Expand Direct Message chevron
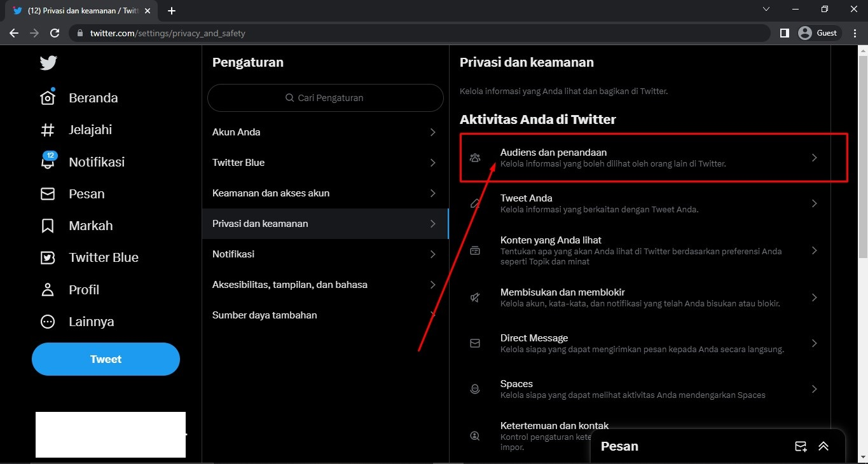868x464 pixels. (815, 343)
